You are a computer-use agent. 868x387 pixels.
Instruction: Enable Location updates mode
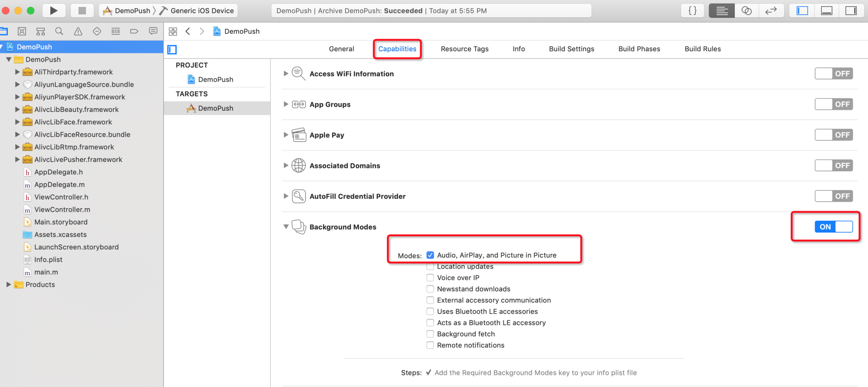(x=430, y=266)
